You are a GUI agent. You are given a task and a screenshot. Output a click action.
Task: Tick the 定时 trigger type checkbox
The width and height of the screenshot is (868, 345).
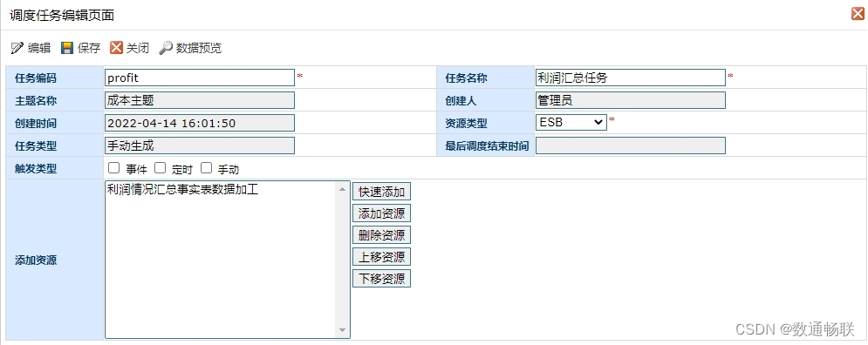[160, 168]
